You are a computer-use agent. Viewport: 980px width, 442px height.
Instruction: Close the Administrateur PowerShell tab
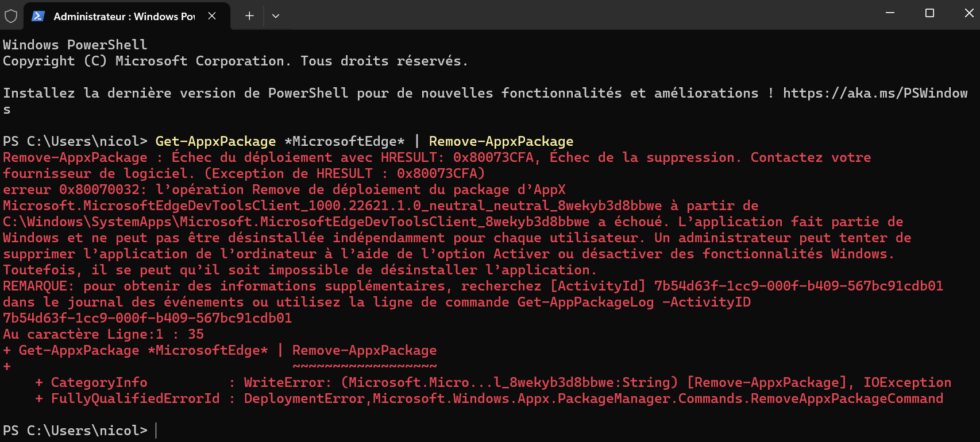[x=212, y=16]
